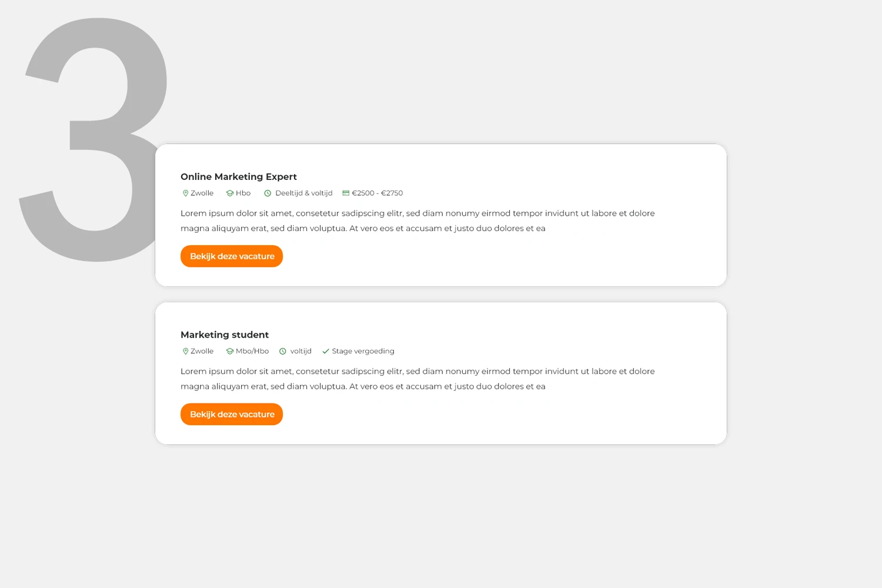This screenshot has width=882, height=588.
Task: Click the Lorem ipsum description in the Marketing student card
Action: pyautogui.click(x=417, y=379)
